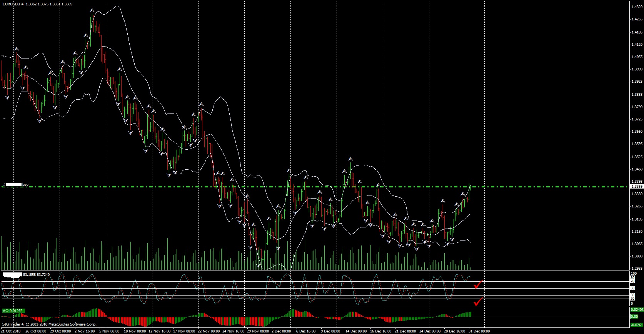
Task: Click price scale label 1.3395
Action: (636, 182)
